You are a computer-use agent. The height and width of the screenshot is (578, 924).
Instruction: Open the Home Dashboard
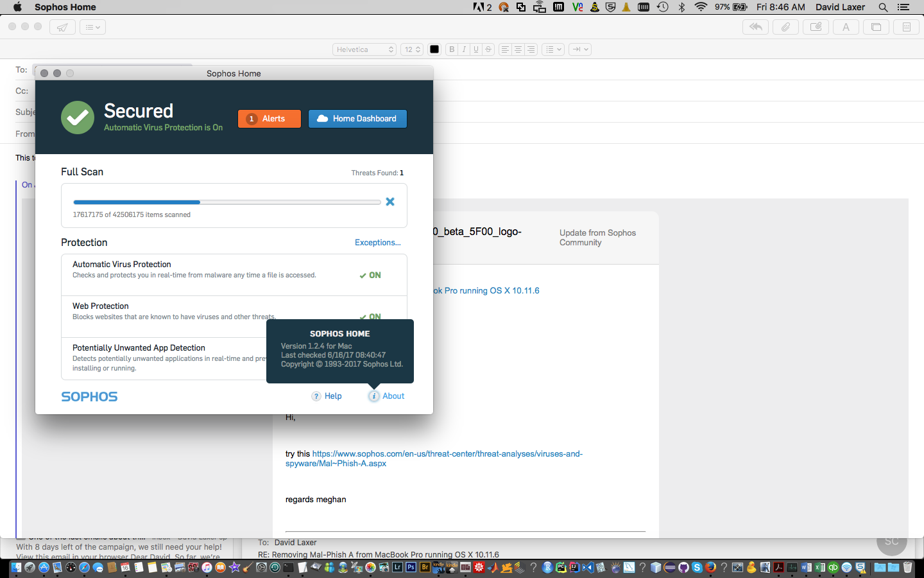click(x=357, y=119)
